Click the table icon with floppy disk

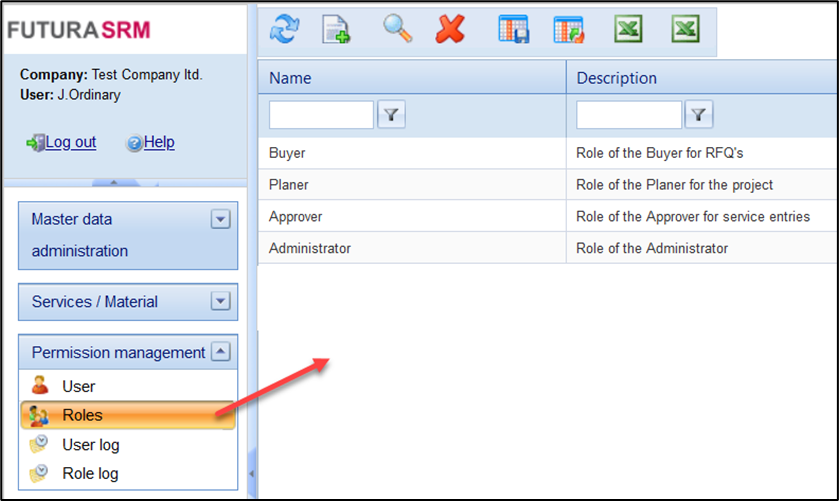(513, 31)
